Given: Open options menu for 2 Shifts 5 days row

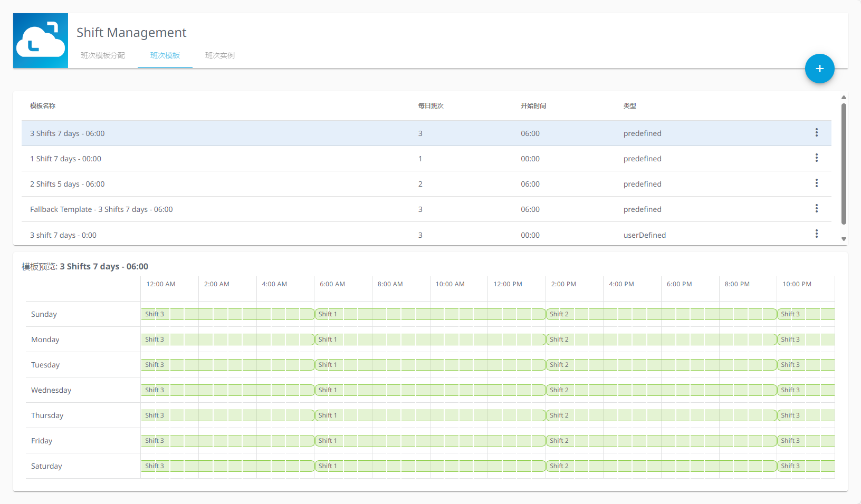Looking at the screenshot, I should (x=816, y=183).
